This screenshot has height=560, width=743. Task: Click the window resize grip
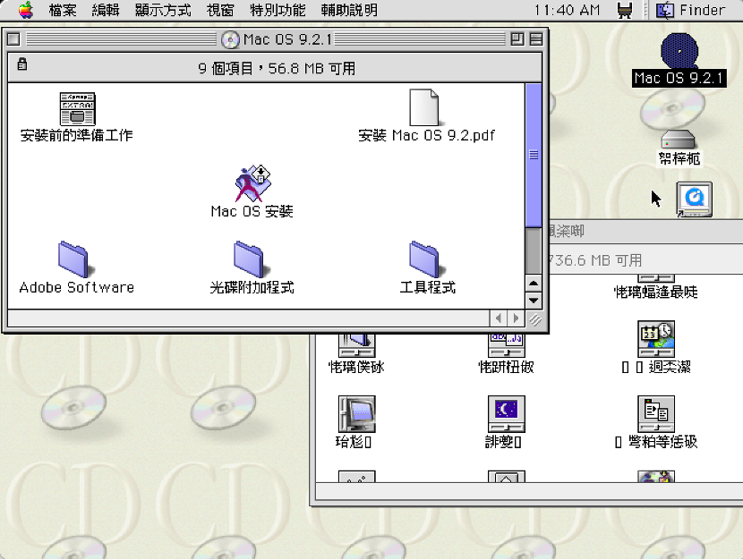coord(535,319)
